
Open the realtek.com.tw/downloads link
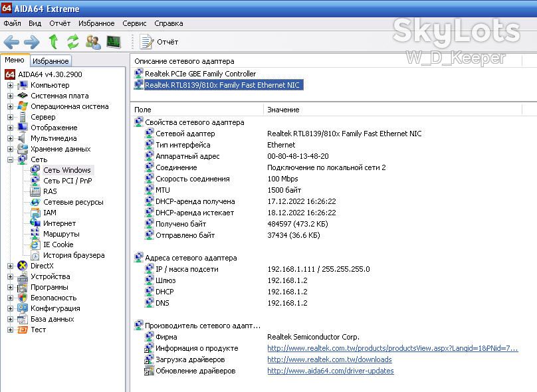pyautogui.click(x=330, y=359)
